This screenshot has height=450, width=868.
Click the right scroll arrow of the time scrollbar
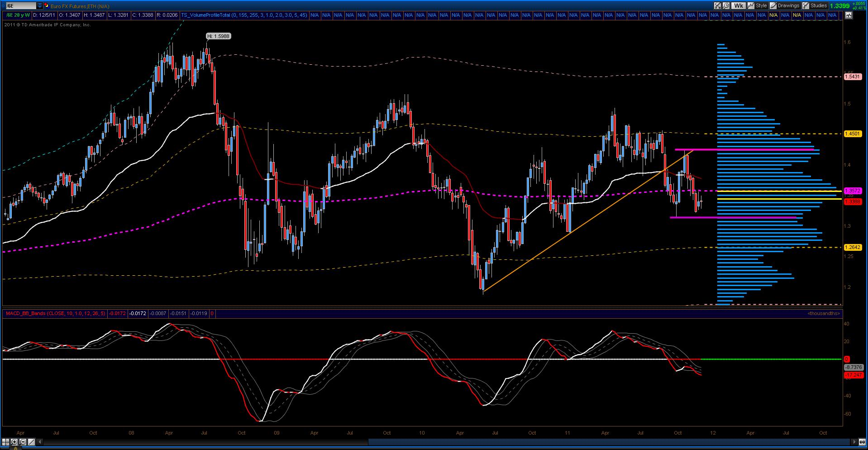tap(854, 442)
